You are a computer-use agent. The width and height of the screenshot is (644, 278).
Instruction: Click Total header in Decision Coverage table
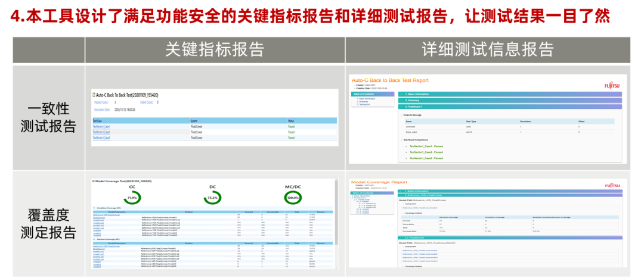(x=296, y=243)
